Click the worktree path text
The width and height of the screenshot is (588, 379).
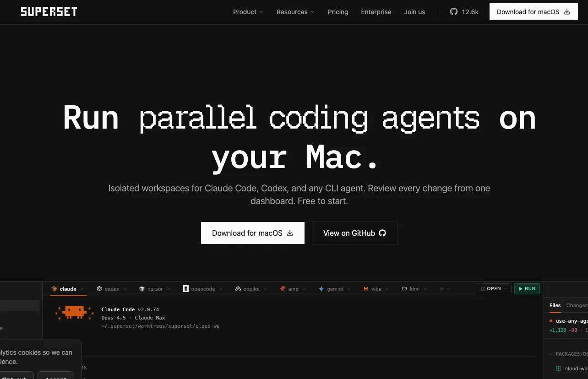[161, 326]
